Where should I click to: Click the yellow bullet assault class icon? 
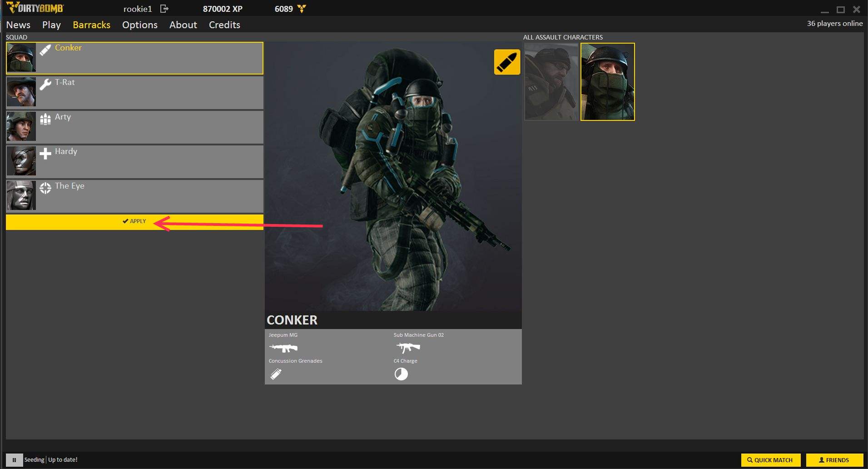(x=507, y=62)
